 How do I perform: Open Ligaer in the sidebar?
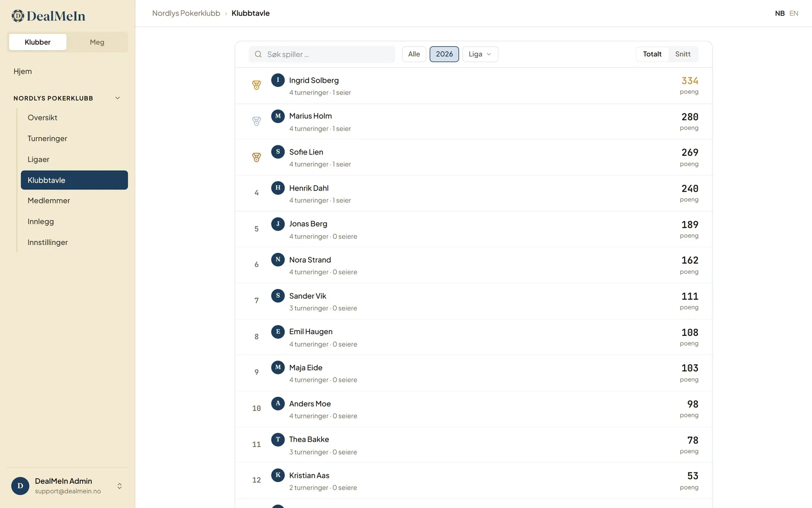pos(74,159)
